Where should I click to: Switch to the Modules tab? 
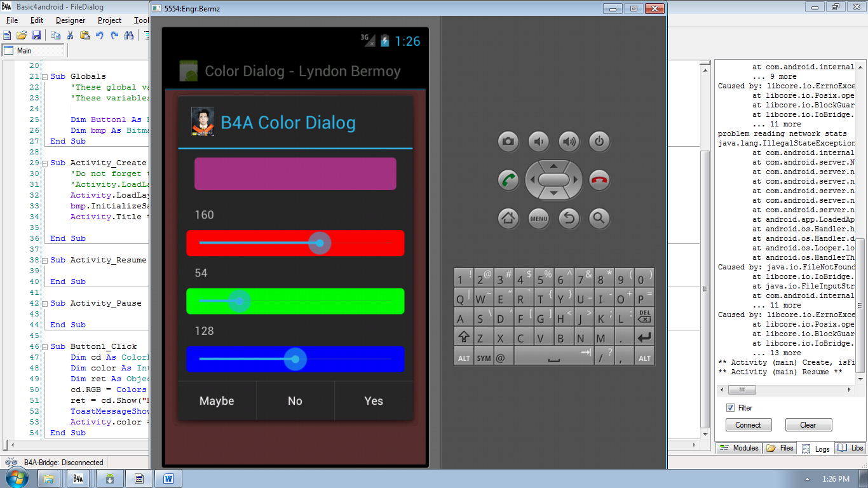739,448
